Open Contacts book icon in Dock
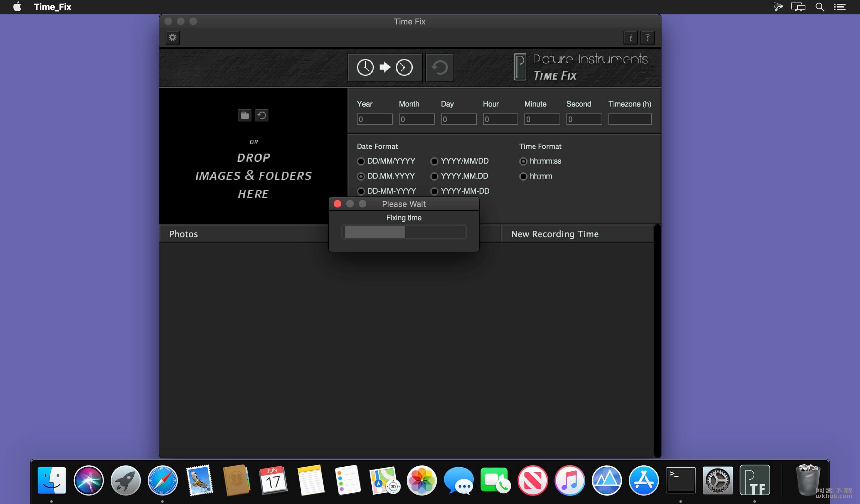 (236, 480)
